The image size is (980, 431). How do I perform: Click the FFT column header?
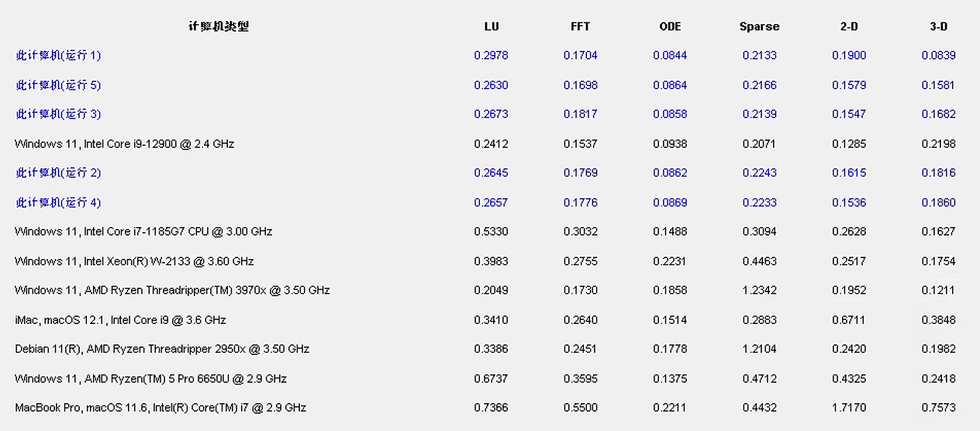(580, 26)
